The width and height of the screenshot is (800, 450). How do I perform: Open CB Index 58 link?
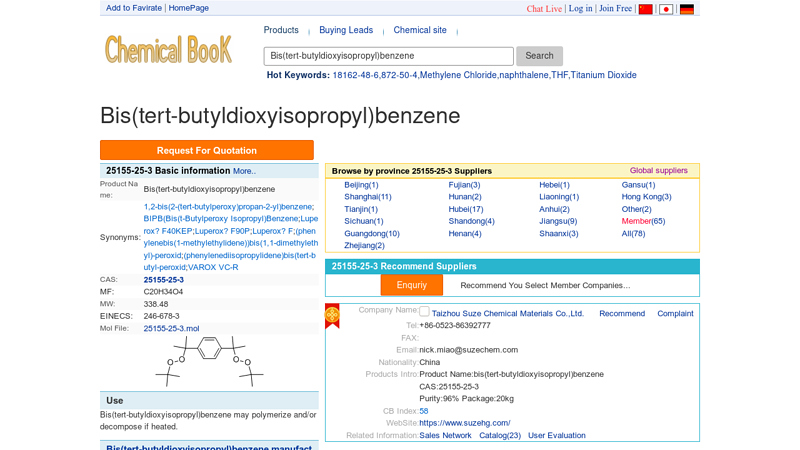tap(423, 411)
